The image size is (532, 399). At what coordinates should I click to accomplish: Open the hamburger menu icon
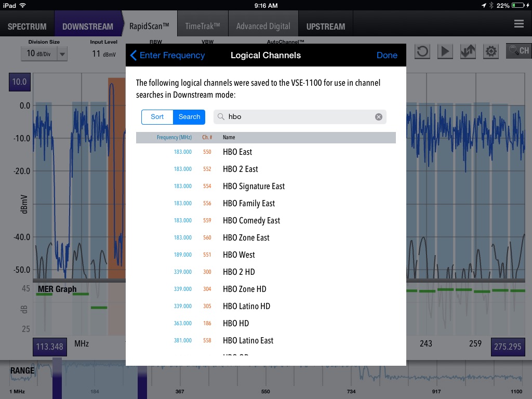[519, 24]
